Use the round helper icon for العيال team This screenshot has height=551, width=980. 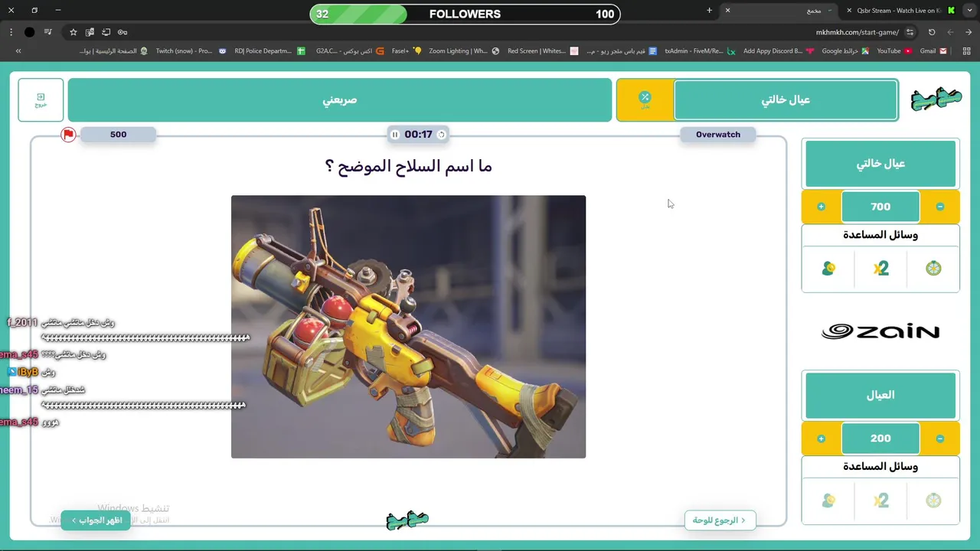933,500
